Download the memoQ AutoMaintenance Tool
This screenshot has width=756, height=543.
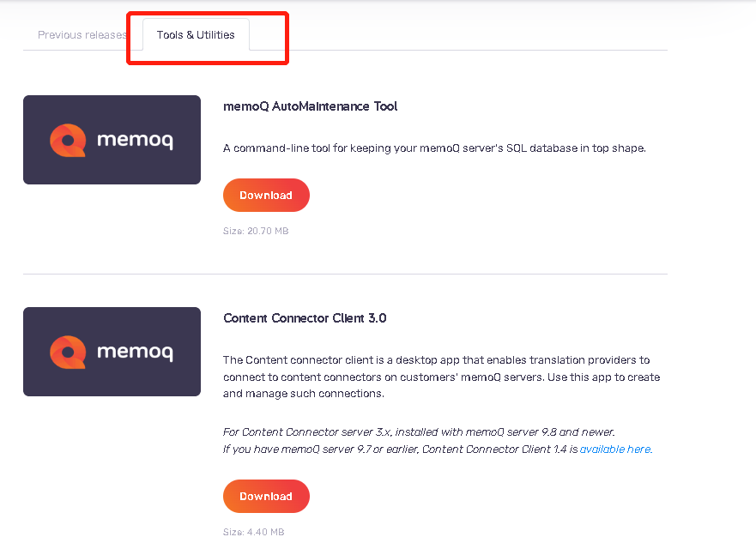coord(266,195)
